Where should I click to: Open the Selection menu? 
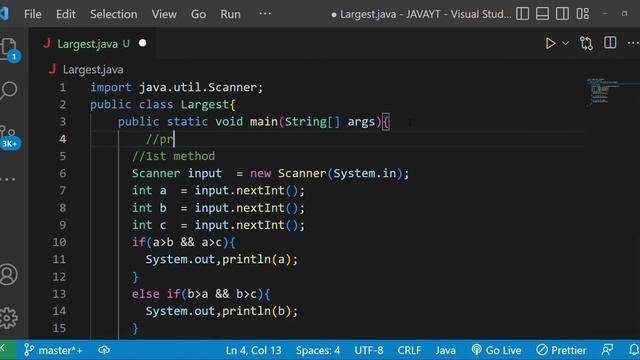click(x=113, y=14)
